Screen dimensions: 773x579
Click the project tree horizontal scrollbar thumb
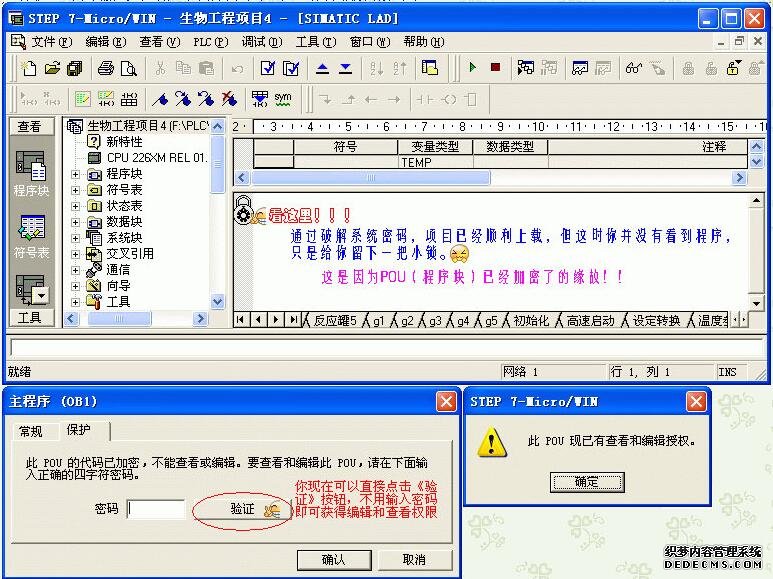click(x=119, y=319)
